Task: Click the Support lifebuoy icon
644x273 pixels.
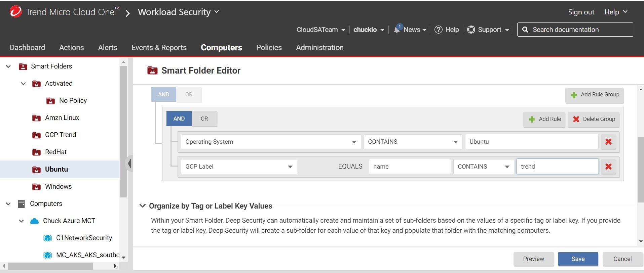Action: point(471,30)
